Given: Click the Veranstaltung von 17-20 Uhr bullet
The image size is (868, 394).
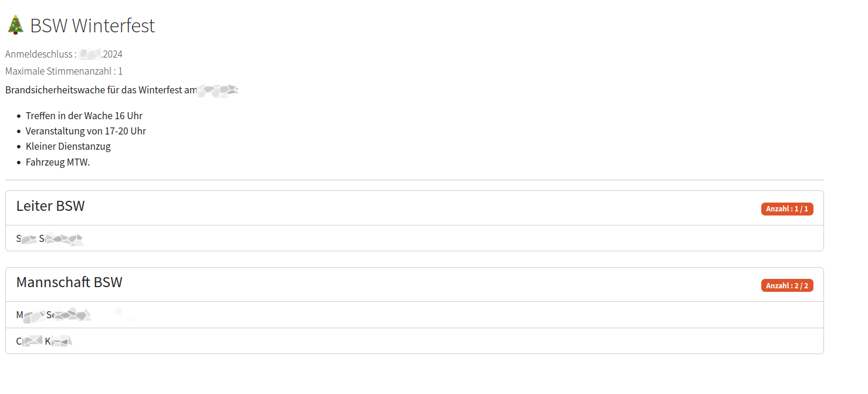Looking at the screenshot, I should tap(86, 131).
